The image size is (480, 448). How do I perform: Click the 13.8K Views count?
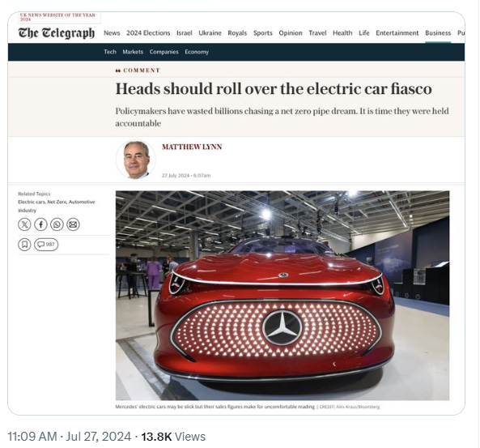[173, 437]
